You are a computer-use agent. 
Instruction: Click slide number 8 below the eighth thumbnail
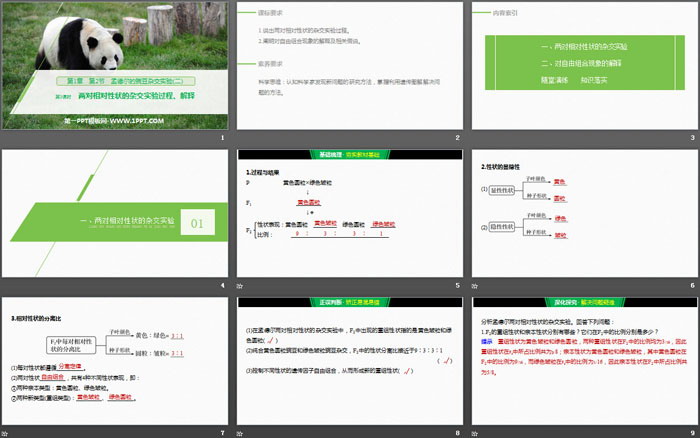point(457,433)
